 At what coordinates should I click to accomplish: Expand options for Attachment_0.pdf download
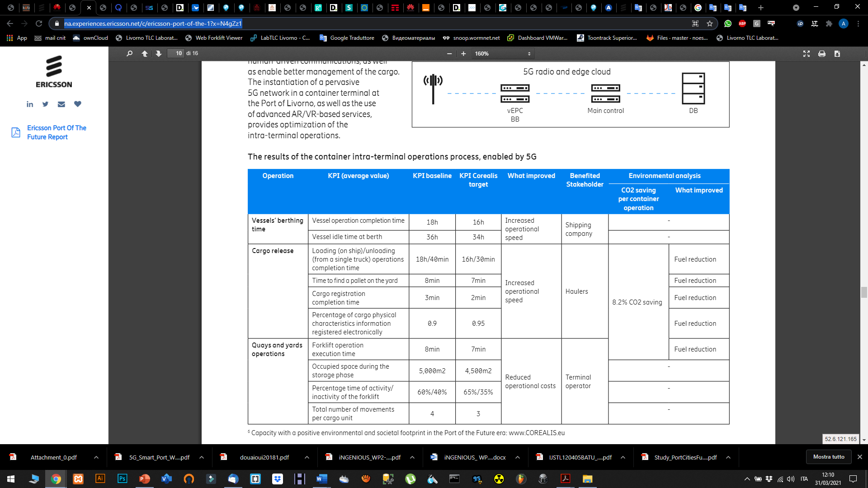96,457
